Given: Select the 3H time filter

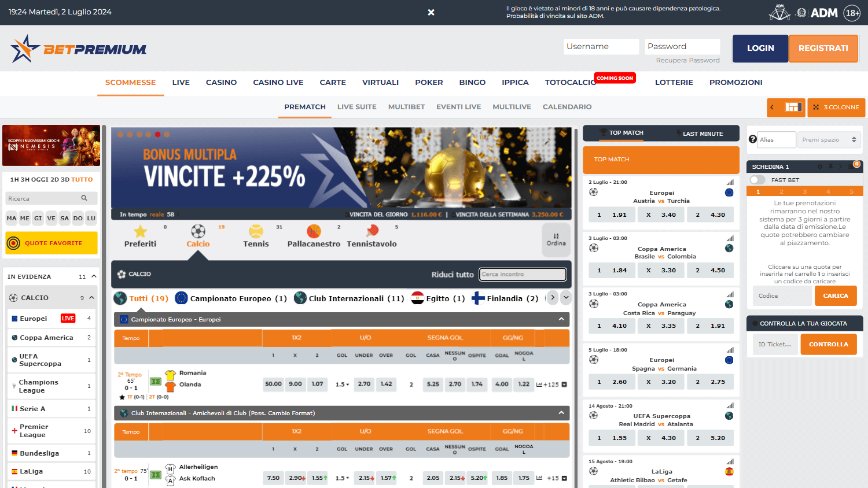Looking at the screenshot, I should [x=25, y=179].
